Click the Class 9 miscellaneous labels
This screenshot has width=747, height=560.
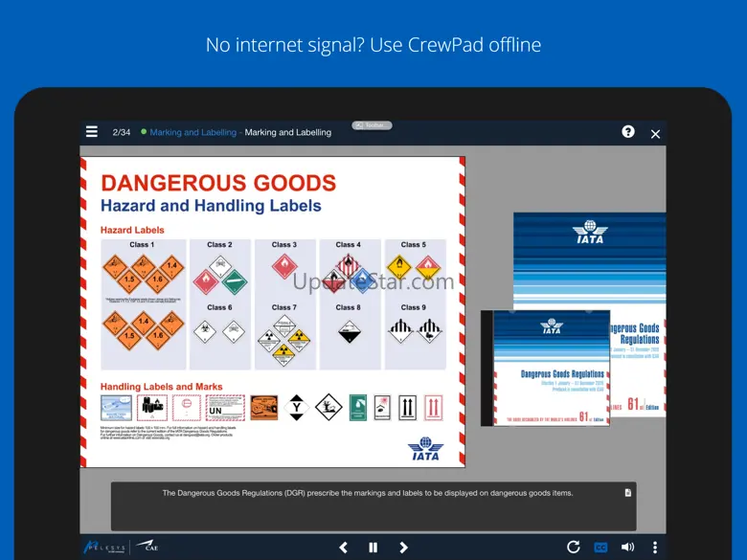414,330
